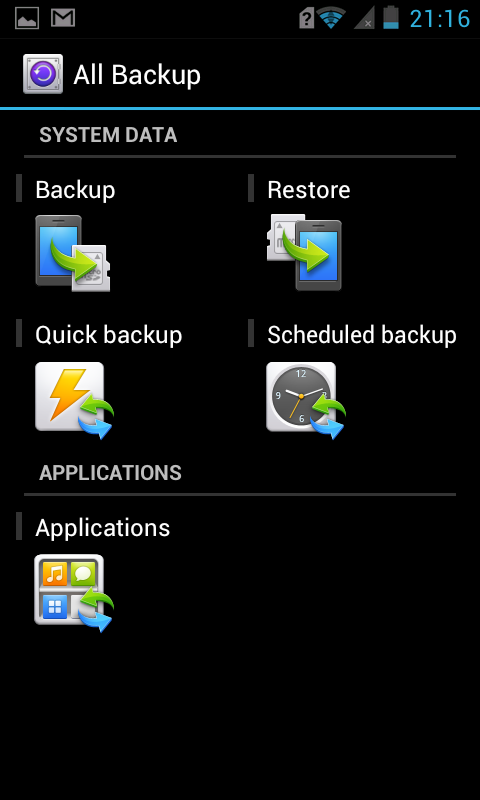
Task: Tap the Backup phone-to-SD-card icon
Action: (72, 253)
